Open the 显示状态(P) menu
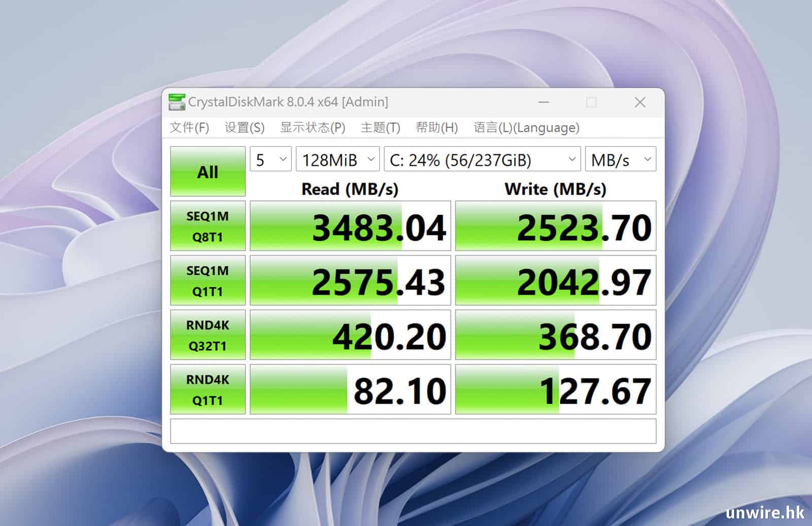Image resolution: width=812 pixels, height=526 pixels. (x=313, y=127)
